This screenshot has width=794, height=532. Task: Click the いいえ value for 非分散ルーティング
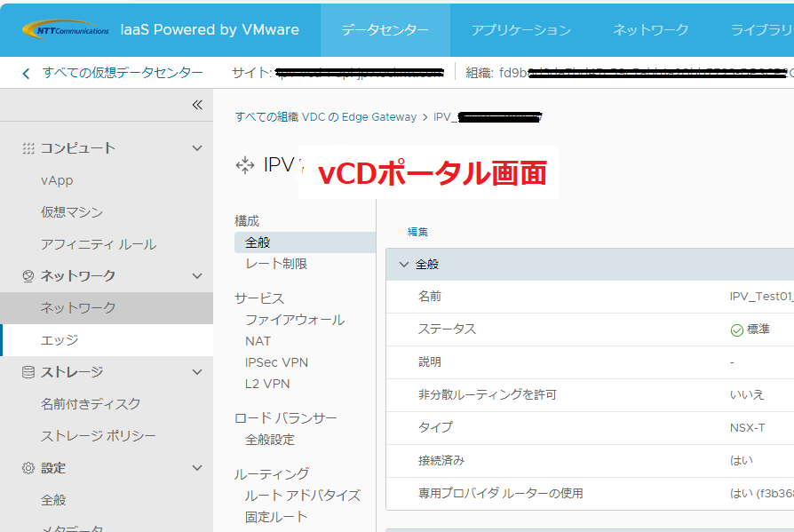pos(747,395)
